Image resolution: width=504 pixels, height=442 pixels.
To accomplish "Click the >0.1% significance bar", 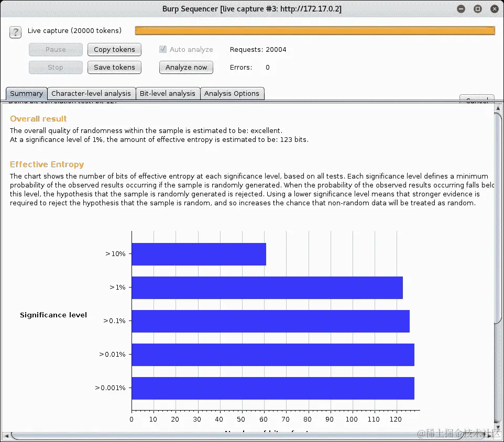I will point(271,321).
